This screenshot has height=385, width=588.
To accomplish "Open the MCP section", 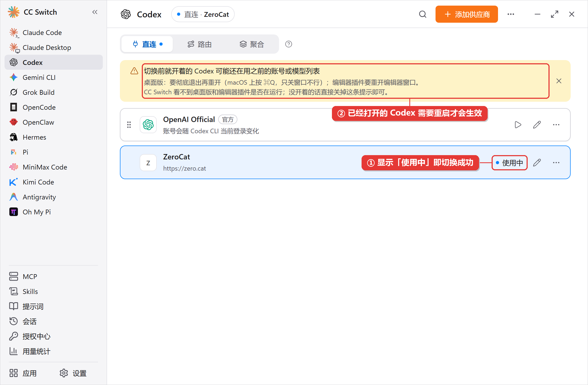I will [x=54, y=277].
